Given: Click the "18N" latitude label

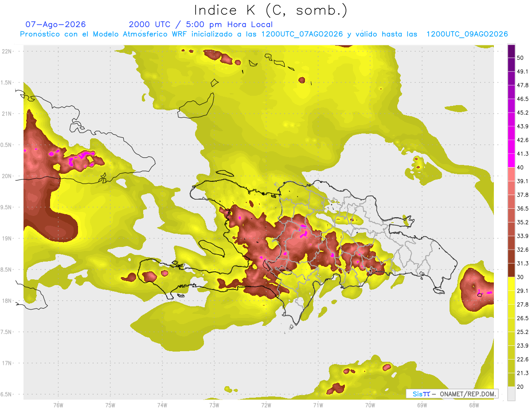Looking at the screenshot, I should (x=7, y=301).
